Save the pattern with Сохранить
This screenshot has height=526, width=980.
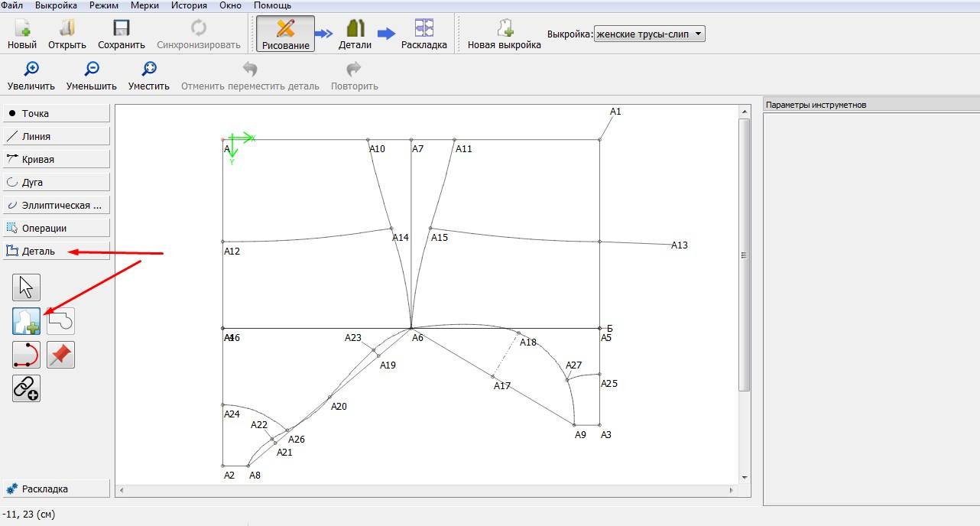(122, 34)
